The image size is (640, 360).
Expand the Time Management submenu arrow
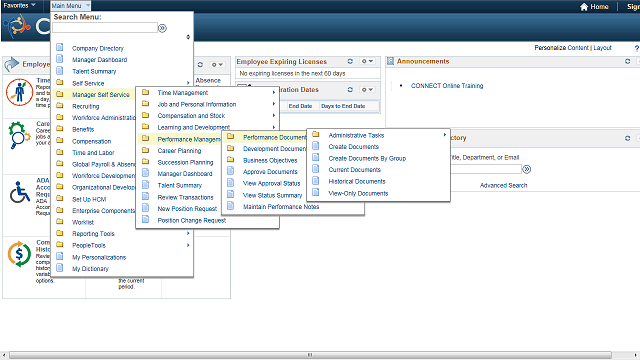273,93
